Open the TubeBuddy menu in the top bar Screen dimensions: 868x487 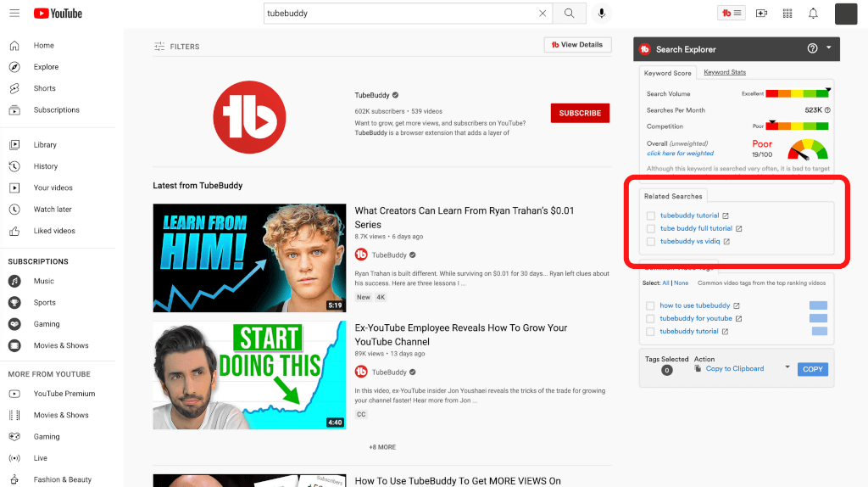coord(731,14)
